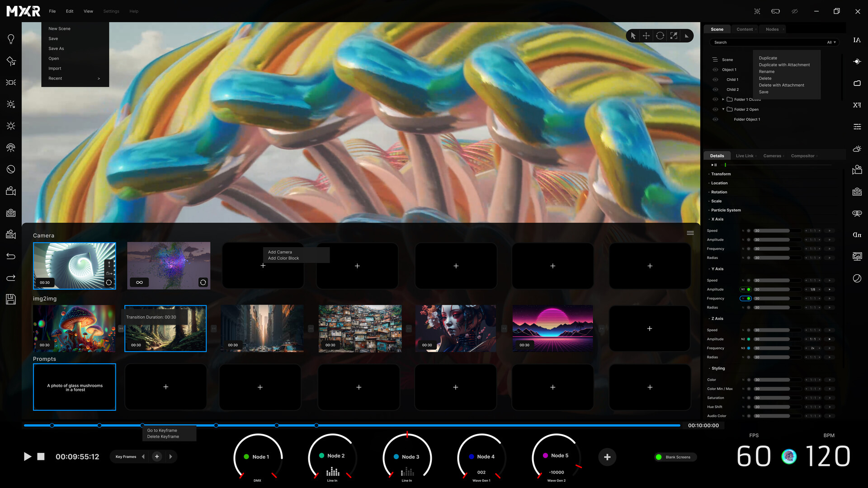The image size is (868, 488).
Task: Select the video camera tool in the left sidebar
Action: 11,191
